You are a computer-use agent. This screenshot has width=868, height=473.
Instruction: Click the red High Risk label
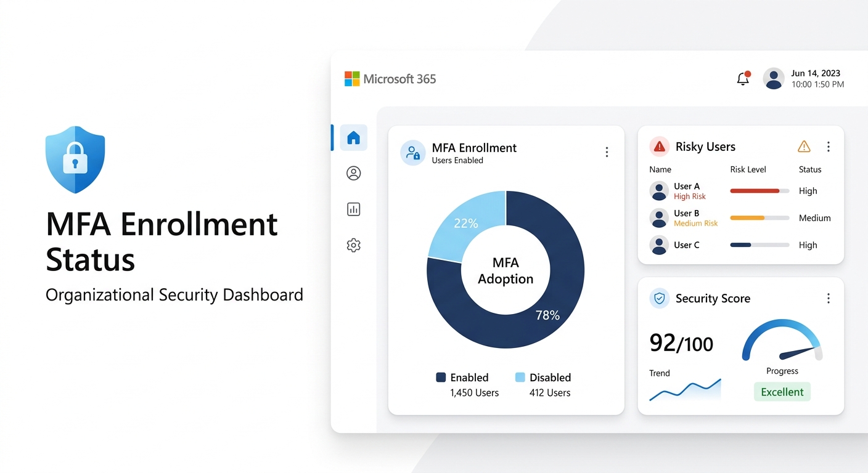[x=690, y=196]
